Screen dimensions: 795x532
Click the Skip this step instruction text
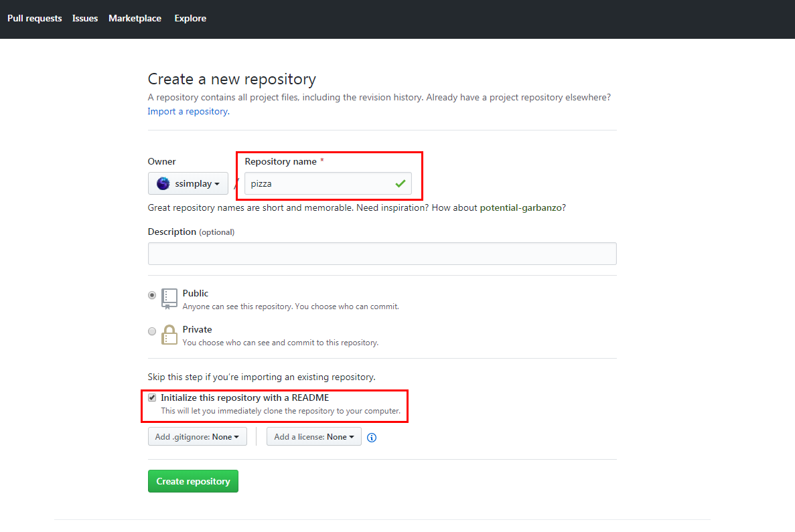(x=262, y=377)
